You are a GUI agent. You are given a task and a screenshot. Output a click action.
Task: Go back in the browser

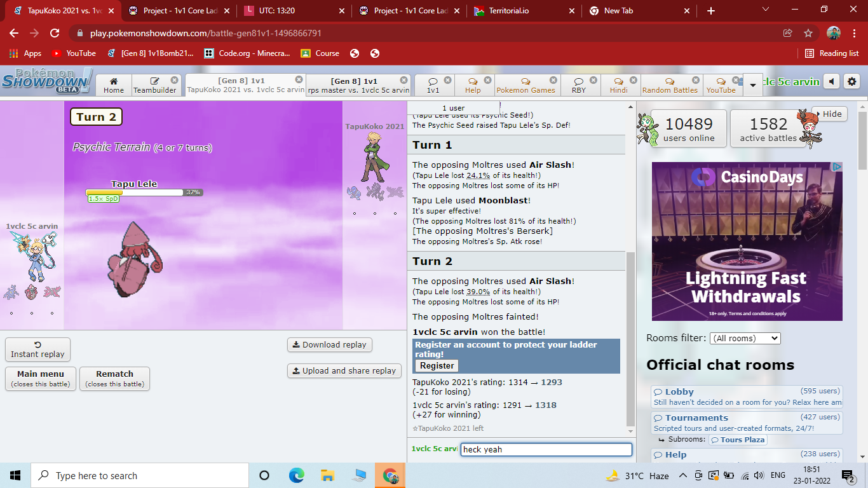pyautogui.click(x=14, y=33)
